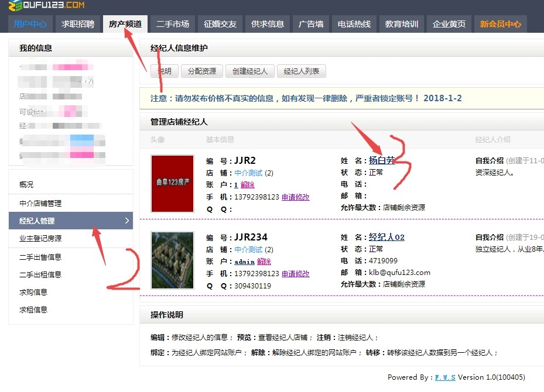This screenshot has height=392, width=544.
Task: Go to the 用户中心 tab
Action: pos(30,24)
